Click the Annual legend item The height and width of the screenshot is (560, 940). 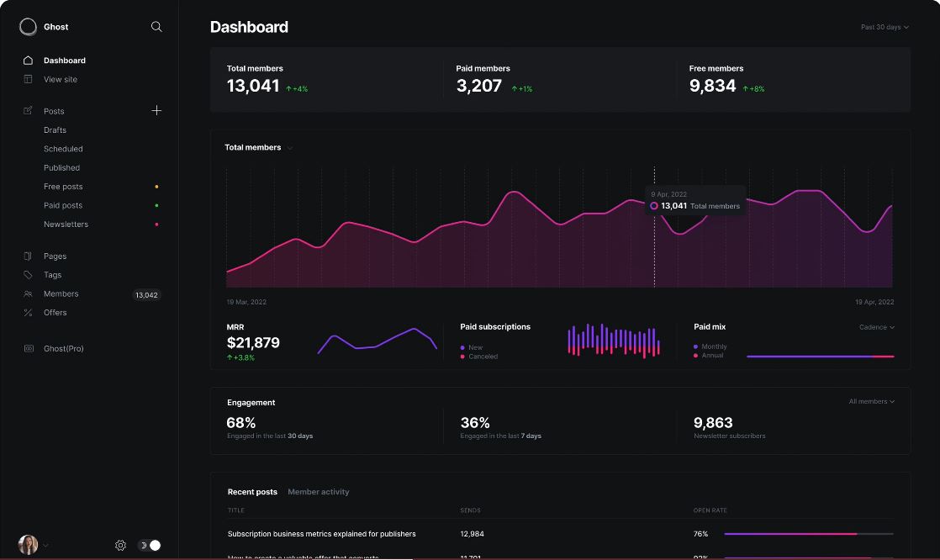708,356
